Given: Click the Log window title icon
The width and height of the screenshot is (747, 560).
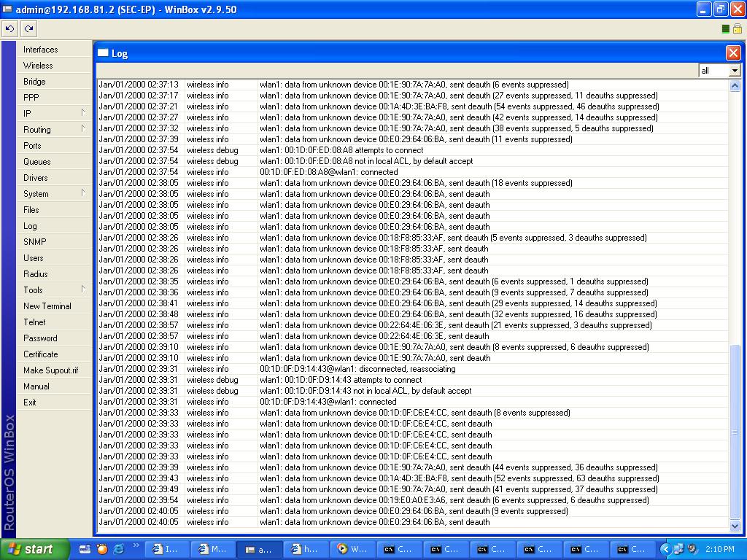Looking at the screenshot, I should click(103, 52).
